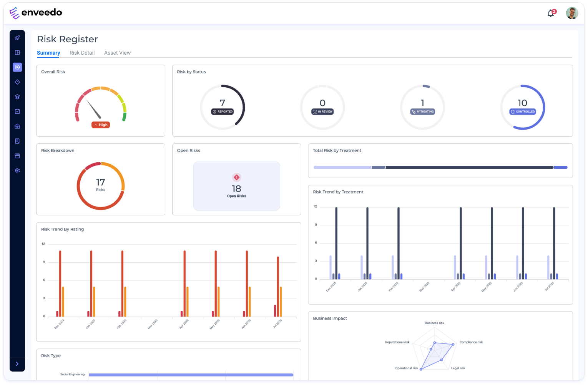Click the document icon in the sidebar
Screen dimensions: 588x385
point(17,141)
